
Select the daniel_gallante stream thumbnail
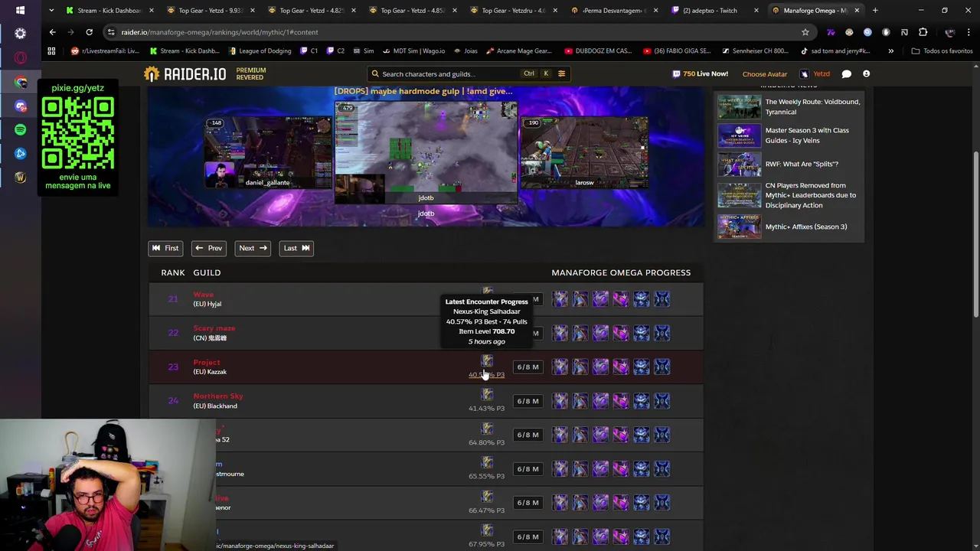(267, 152)
